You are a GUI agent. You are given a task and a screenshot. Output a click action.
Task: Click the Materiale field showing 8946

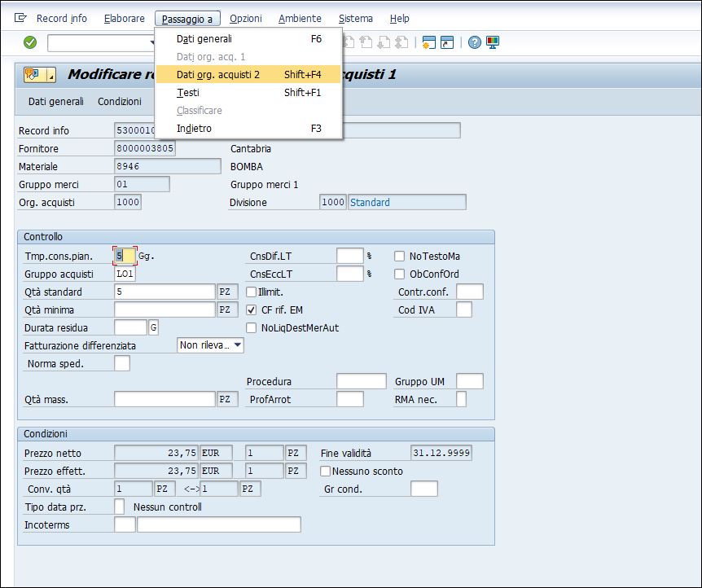coord(168,166)
